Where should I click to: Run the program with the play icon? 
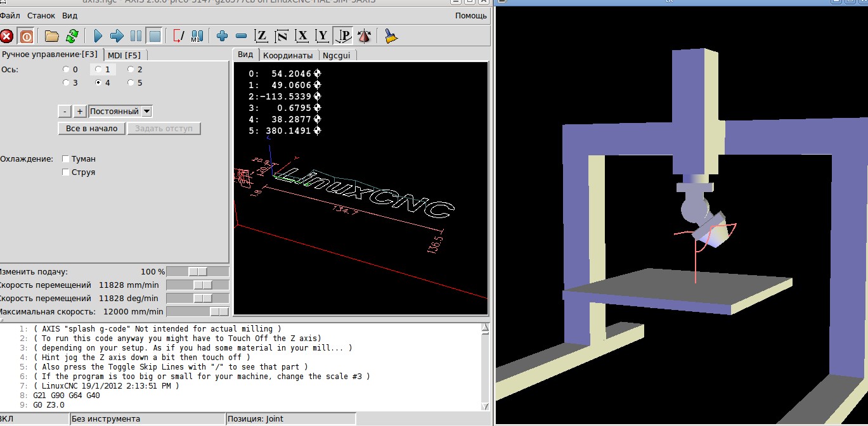click(98, 35)
